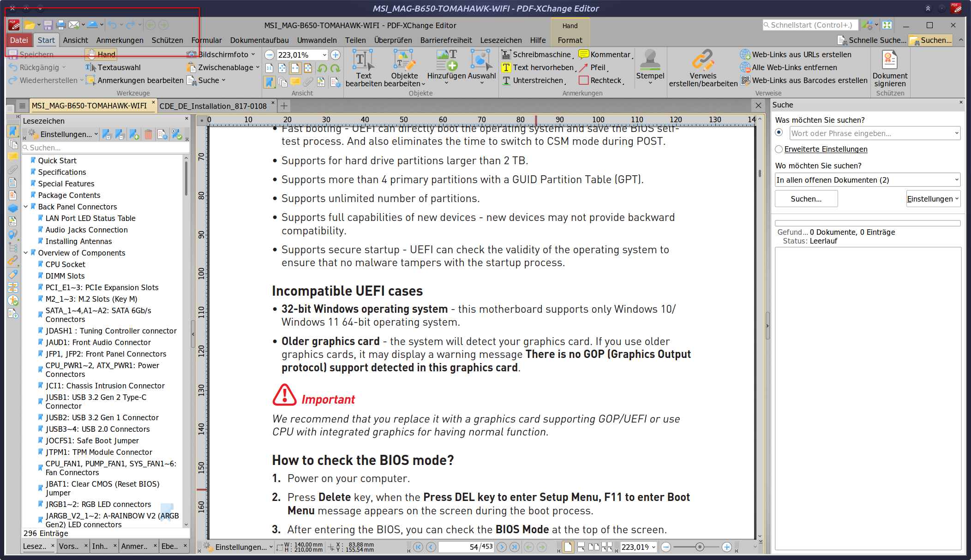Open the Links pane chain icon in sidebar

13,260
